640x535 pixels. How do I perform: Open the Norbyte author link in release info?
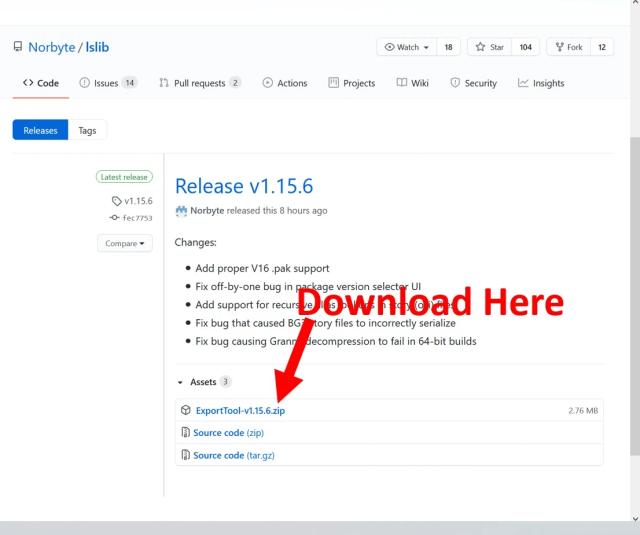207,211
